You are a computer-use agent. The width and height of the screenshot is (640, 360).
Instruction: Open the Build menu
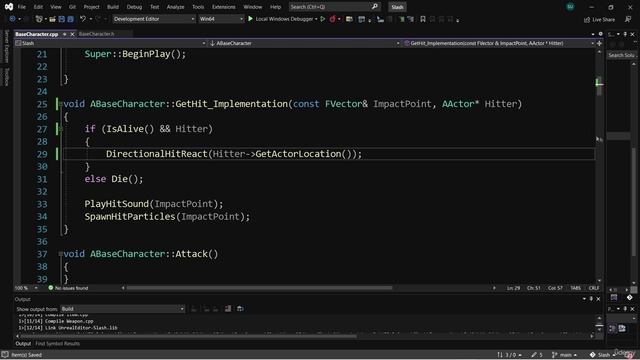tap(113, 7)
